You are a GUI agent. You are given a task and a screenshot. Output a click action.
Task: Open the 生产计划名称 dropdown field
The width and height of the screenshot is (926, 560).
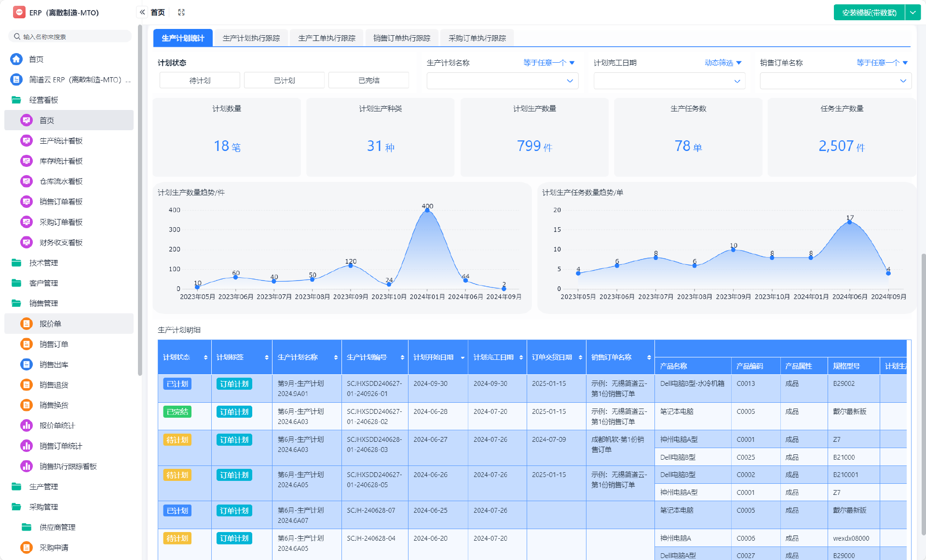click(502, 81)
